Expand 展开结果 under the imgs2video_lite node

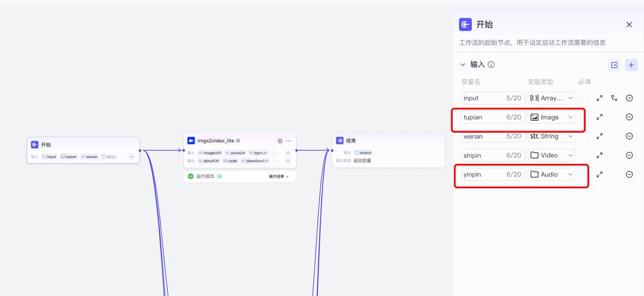pos(276,176)
